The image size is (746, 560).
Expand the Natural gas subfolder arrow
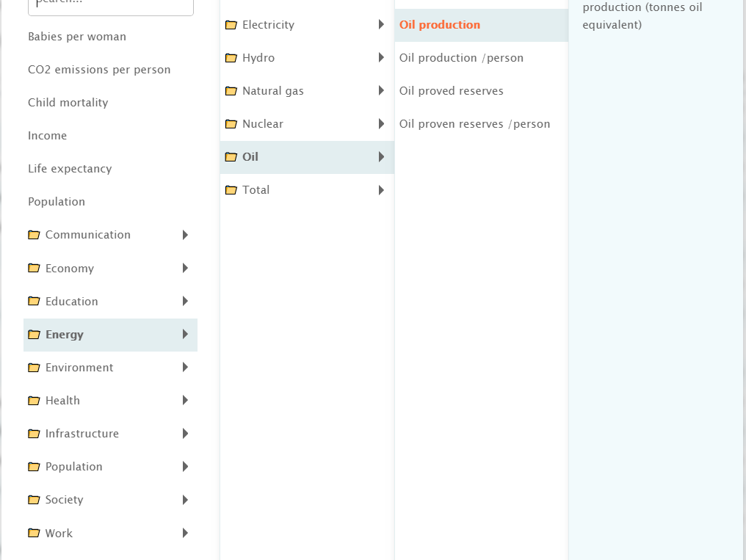[x=381, y=90]
